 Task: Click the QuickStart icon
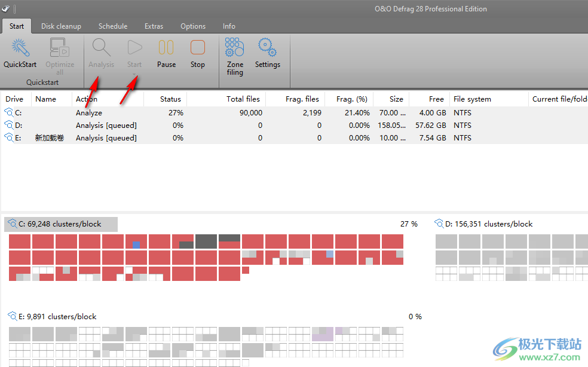tap(20, 48)
